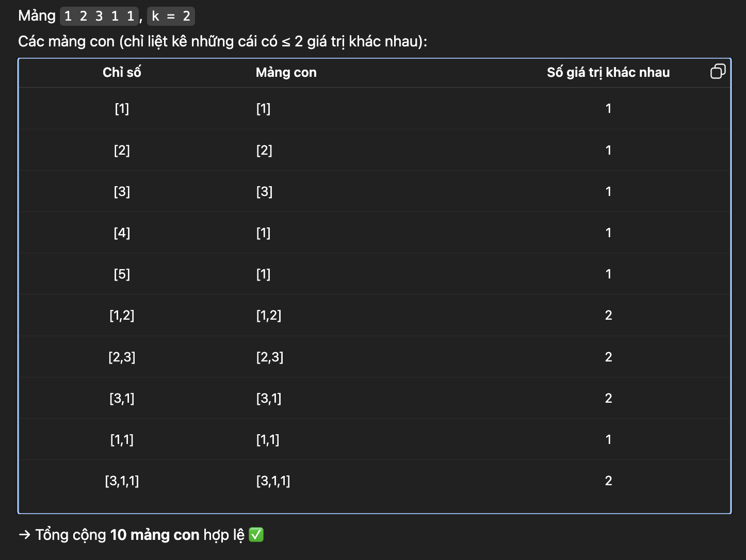Screen dimensions: 746x560
Task: Click the [2] cell in Chỉ số column
Action: pyautogui.click(x=122, y=150)
